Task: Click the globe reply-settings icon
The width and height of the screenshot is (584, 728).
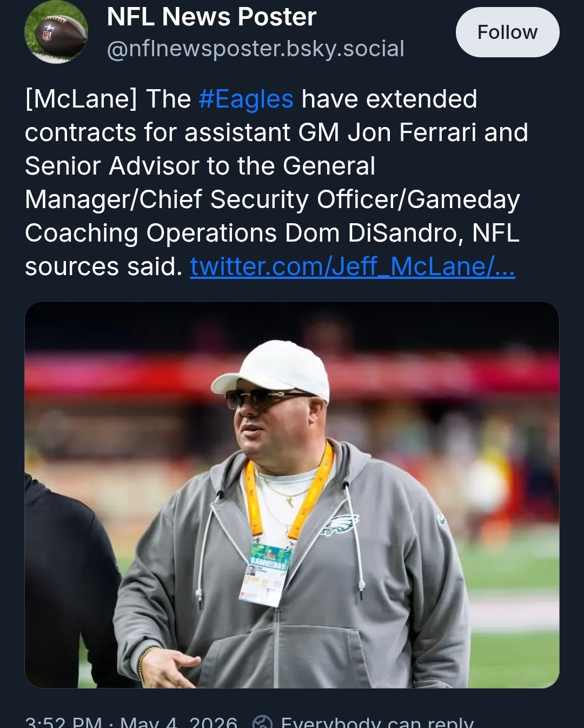Action: [263, 722]
